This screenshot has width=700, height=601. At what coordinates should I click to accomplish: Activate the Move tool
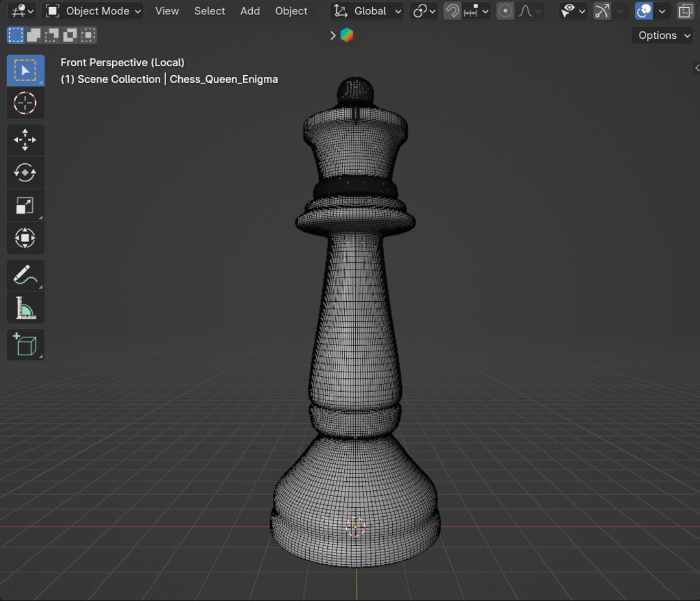point(25,140)
